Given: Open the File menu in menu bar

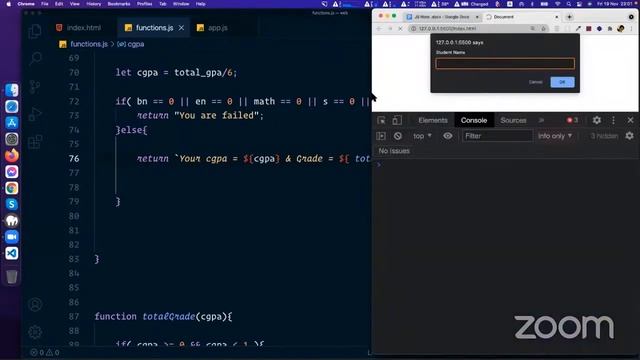Looking at the screenshot, I should [44, 4].
